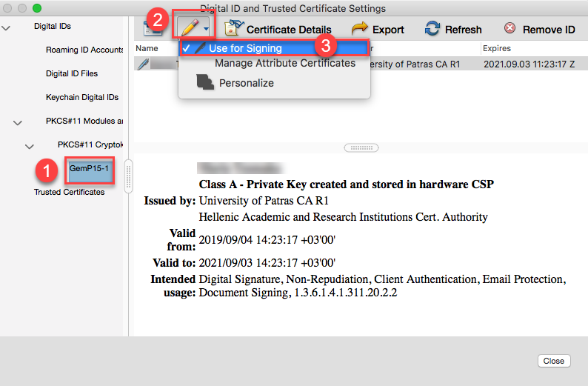Open the pencil usage options icon
Viewport: 588px width, 386px height.
tap(194, 27)
